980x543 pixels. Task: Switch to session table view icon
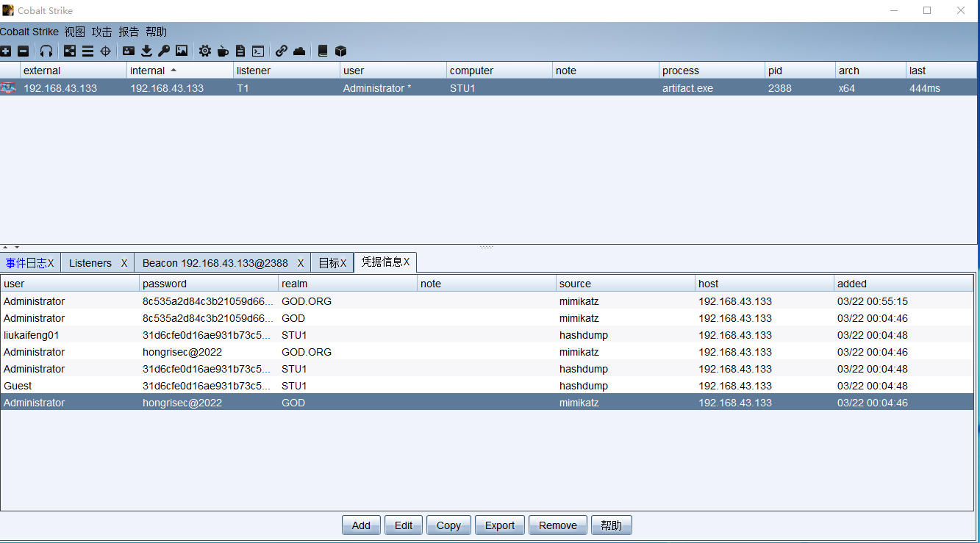(x=87, y=51)
